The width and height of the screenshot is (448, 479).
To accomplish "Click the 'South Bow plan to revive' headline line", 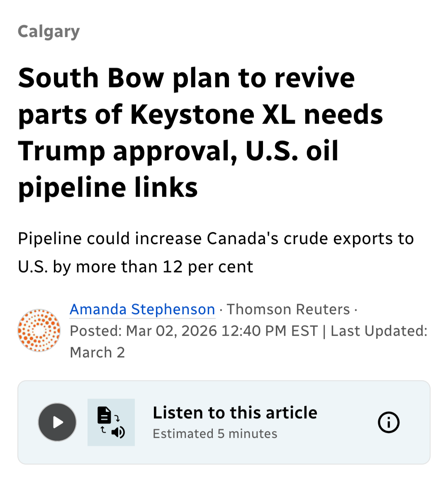I will [x=186, y=78].
